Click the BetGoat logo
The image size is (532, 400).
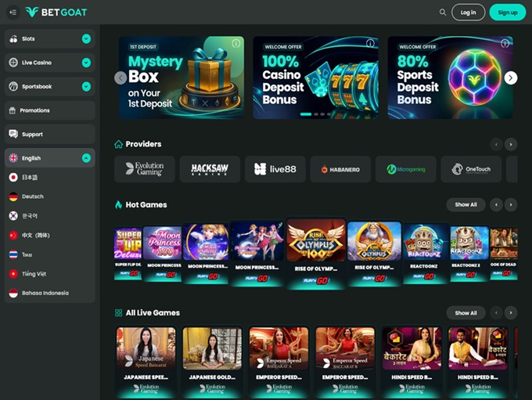click(56, 13)
